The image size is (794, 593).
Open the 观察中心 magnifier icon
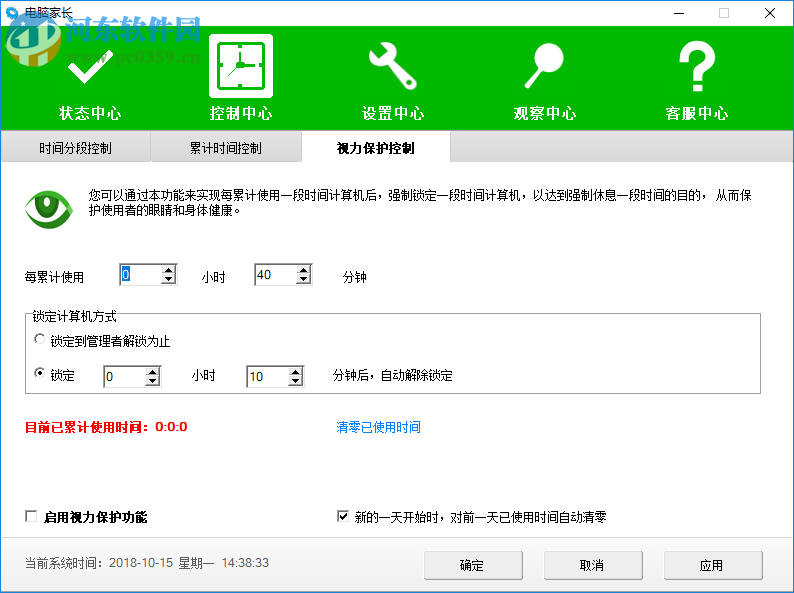pyautogui.click(x=544, y=66)
